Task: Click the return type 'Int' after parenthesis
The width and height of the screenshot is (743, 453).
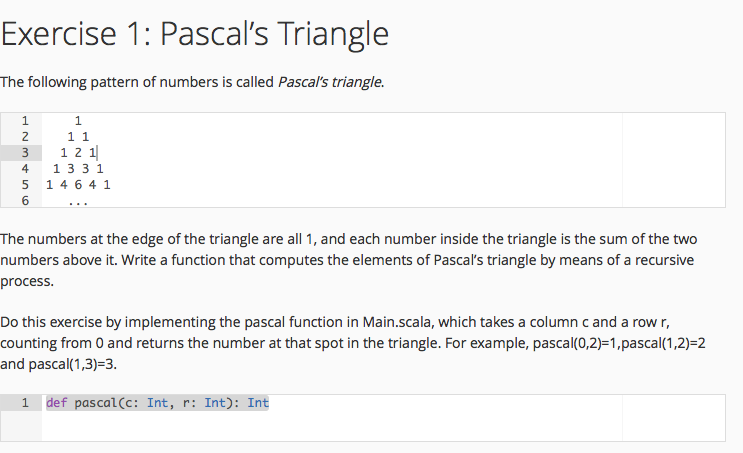Action: click(258, 403)
